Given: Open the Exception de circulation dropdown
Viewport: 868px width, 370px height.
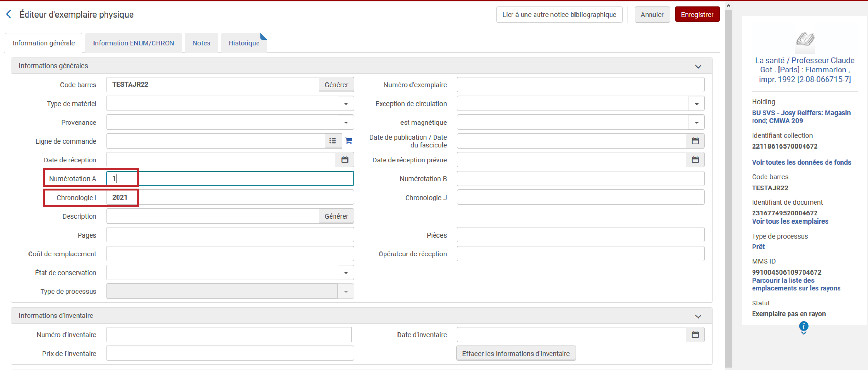Looking at the screenshot, I should click(696, 104).
